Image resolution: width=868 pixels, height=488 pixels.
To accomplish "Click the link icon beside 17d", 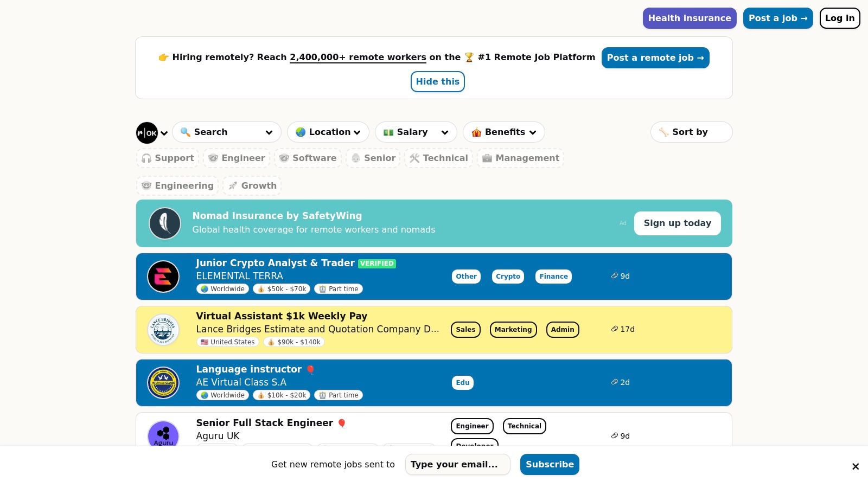I will click(x=614, y=329).
